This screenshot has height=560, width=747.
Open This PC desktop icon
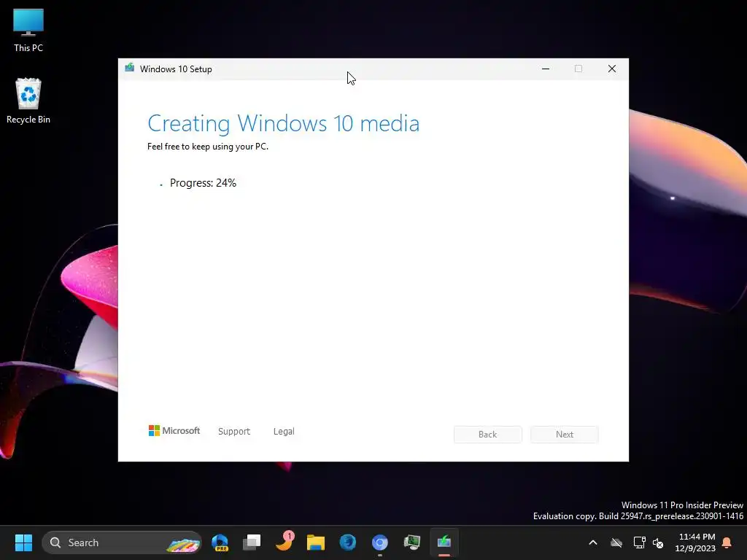[28, 30]
